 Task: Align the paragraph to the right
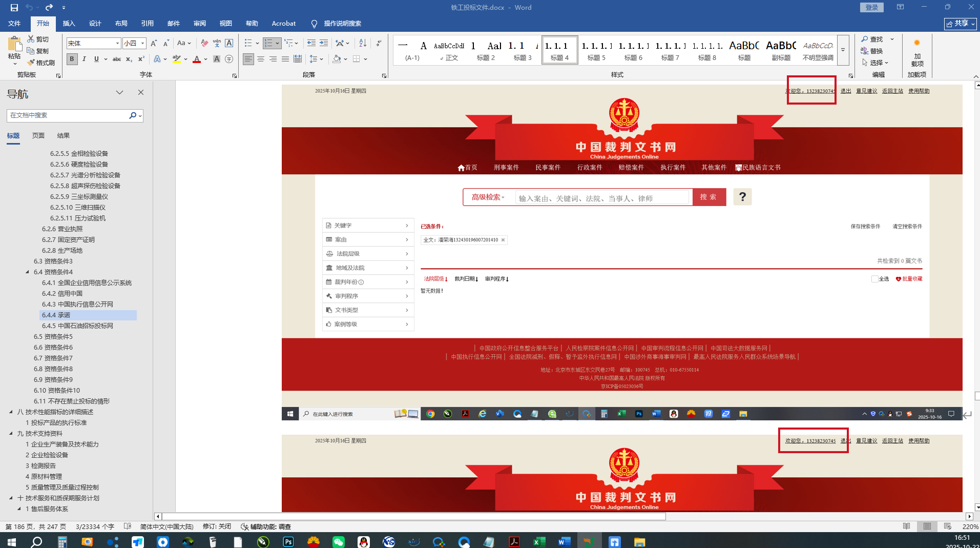pyautogui.click(x=273, y=59)
